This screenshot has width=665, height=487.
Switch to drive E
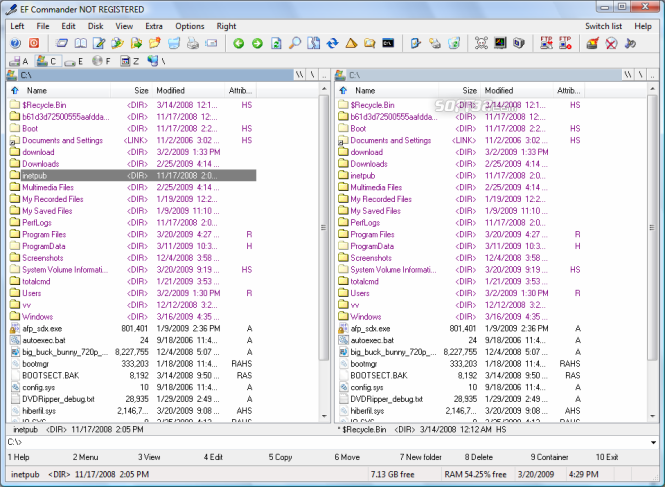point(75,62)
